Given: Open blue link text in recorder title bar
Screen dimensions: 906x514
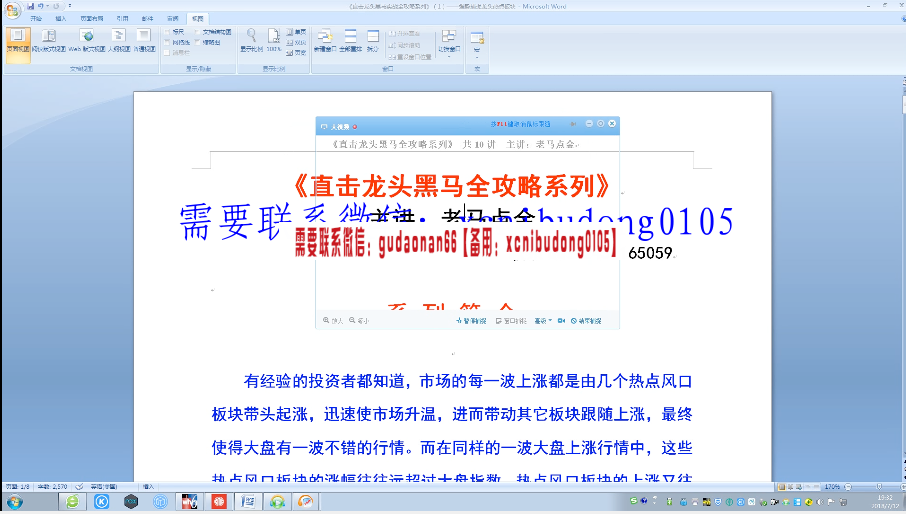Looking at the screenshot, I should [520, 124].
